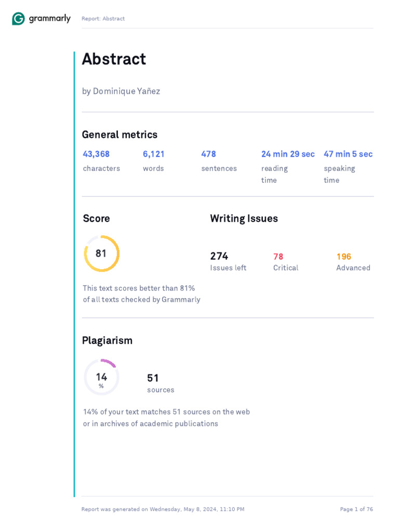Click the 24 min 29 sec reading time
399x532 pixels.
pyautogui.click(x=288, y=154)
